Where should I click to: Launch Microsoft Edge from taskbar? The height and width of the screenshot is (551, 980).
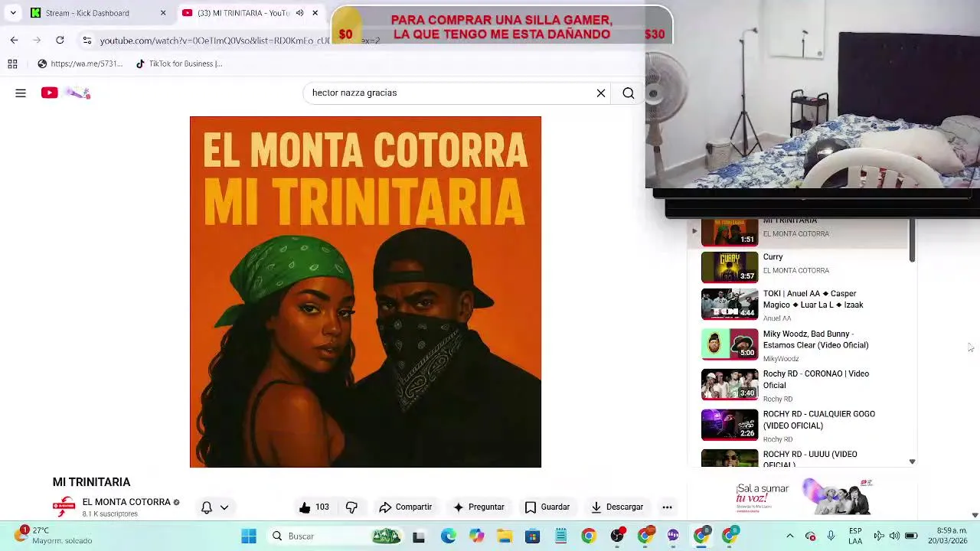point(448,536)
